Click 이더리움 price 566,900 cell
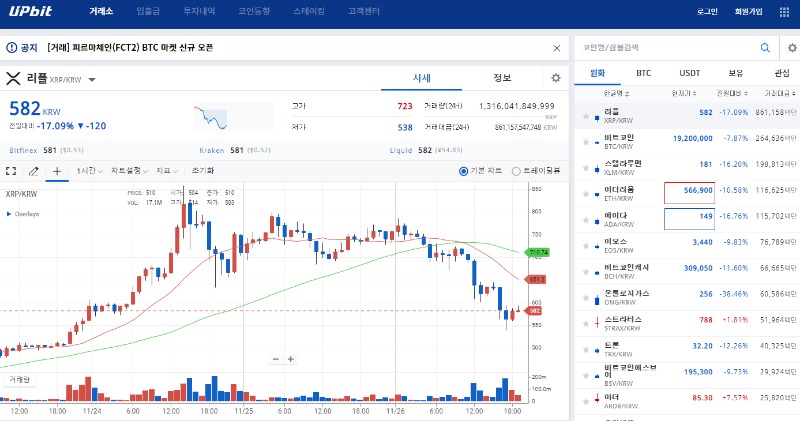Screen dimensions: 800x421 pyautogui.click(x=689, y=193)
